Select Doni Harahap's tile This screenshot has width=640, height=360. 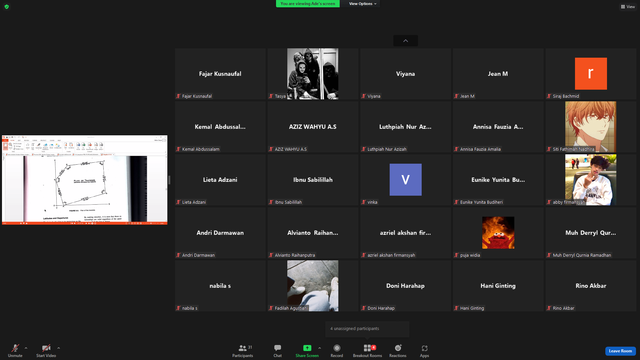pos(405,286)
